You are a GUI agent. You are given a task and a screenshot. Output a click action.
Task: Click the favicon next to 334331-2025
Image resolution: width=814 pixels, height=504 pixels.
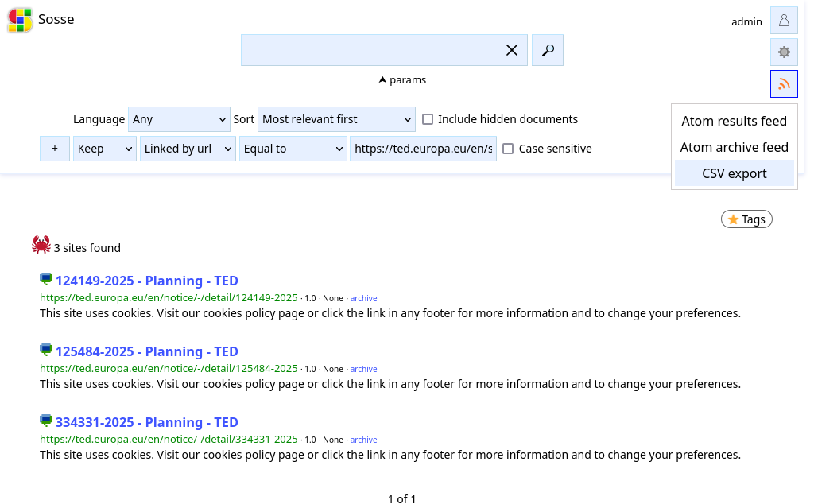tap(46, 421)
